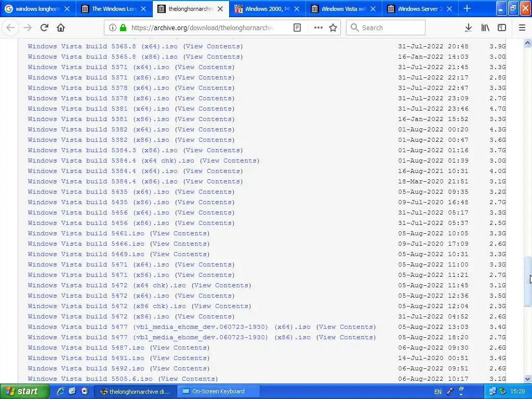Image resolution: width=532 pixels, height=399 pixels.
Task: Click the date 18-Mar-2020 21:51
Action: coord(433,181)
